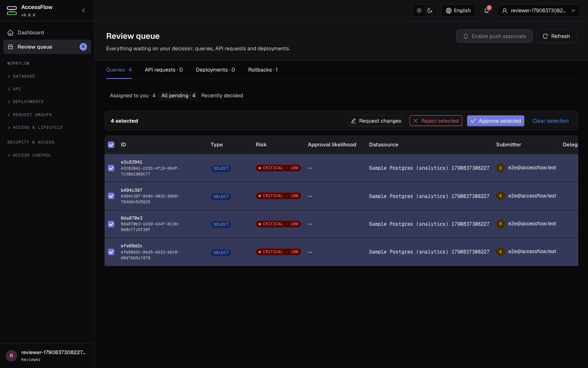
Task: Collapse the sidebar with the arrow
Action: coord(83,11)
